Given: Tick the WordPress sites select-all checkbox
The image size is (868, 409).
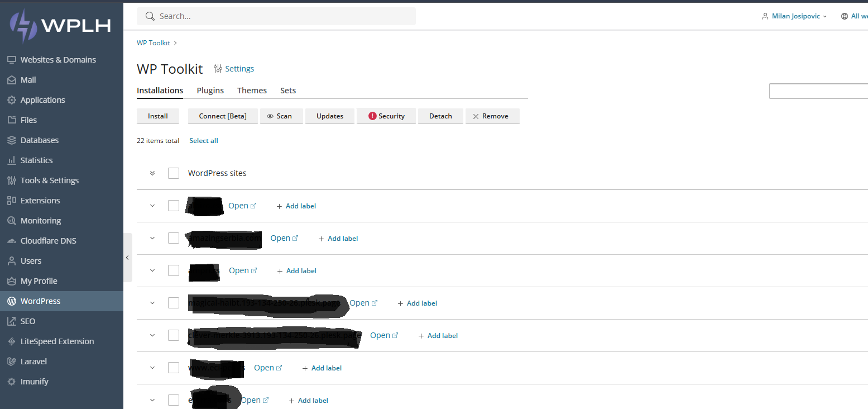Looking at the screenshot, I should click(x=174, y=173).
